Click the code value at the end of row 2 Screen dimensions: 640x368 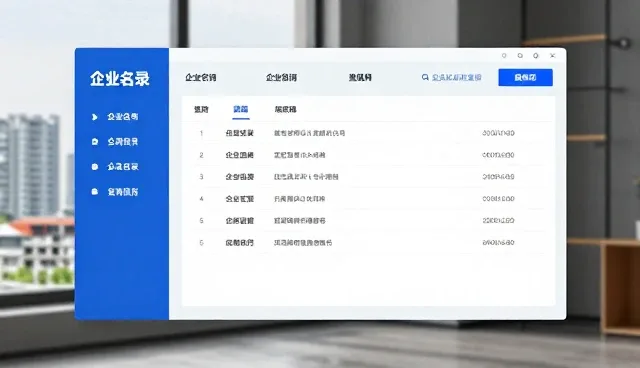coord(498,155)
